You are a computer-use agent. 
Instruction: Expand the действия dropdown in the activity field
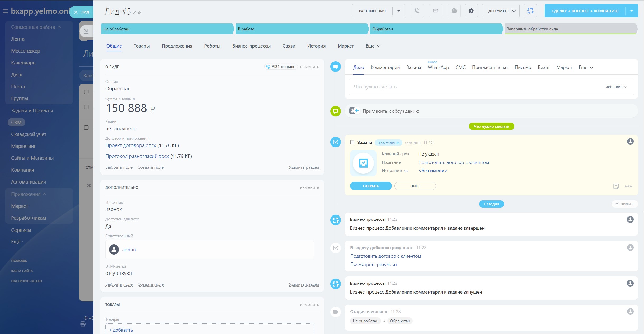(x=616, y=87)
